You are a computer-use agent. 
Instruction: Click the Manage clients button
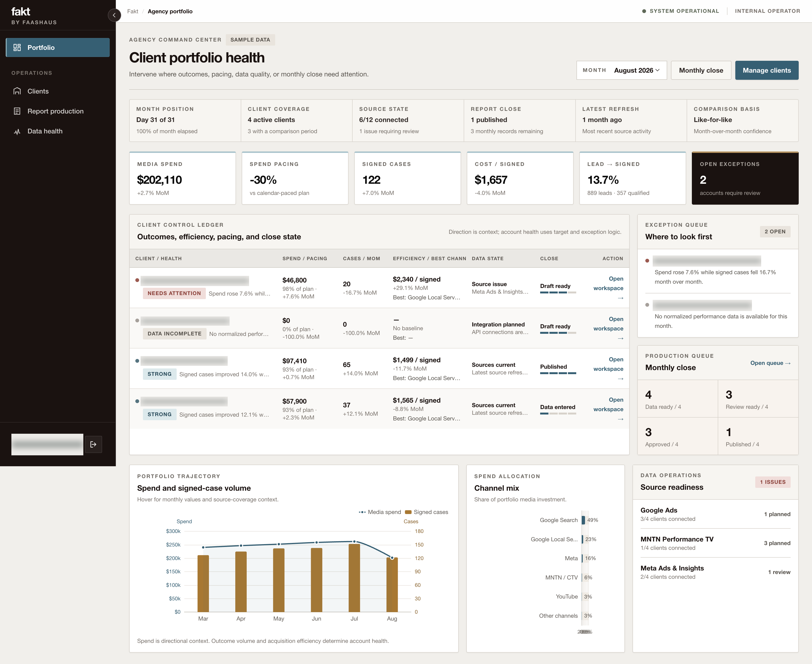point(766,70)
